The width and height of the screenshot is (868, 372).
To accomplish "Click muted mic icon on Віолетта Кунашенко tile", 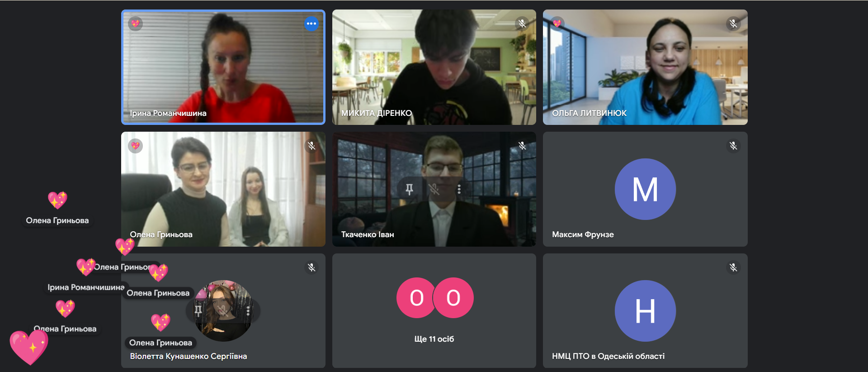I will click(311, 267).
